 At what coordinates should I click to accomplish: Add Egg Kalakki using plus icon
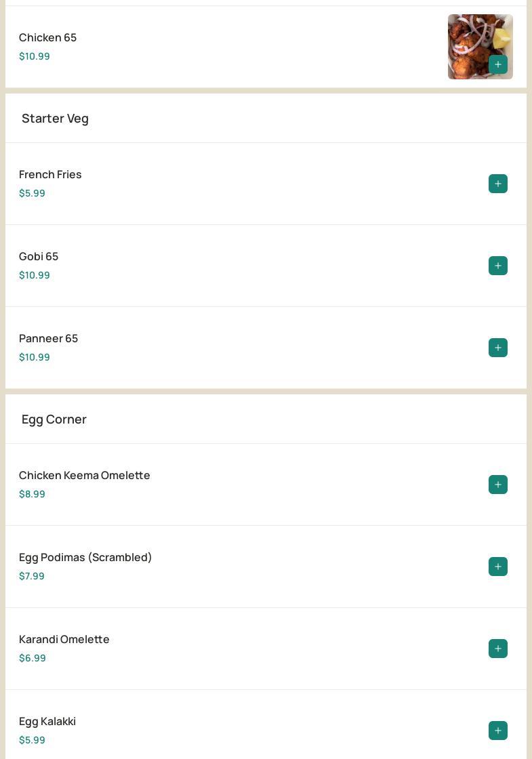[497, 731]
